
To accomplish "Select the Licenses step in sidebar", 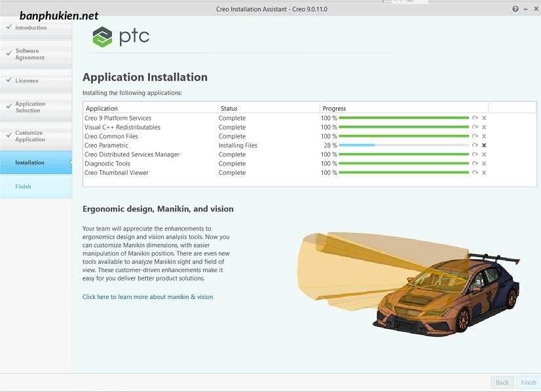I will click(27, 80).
